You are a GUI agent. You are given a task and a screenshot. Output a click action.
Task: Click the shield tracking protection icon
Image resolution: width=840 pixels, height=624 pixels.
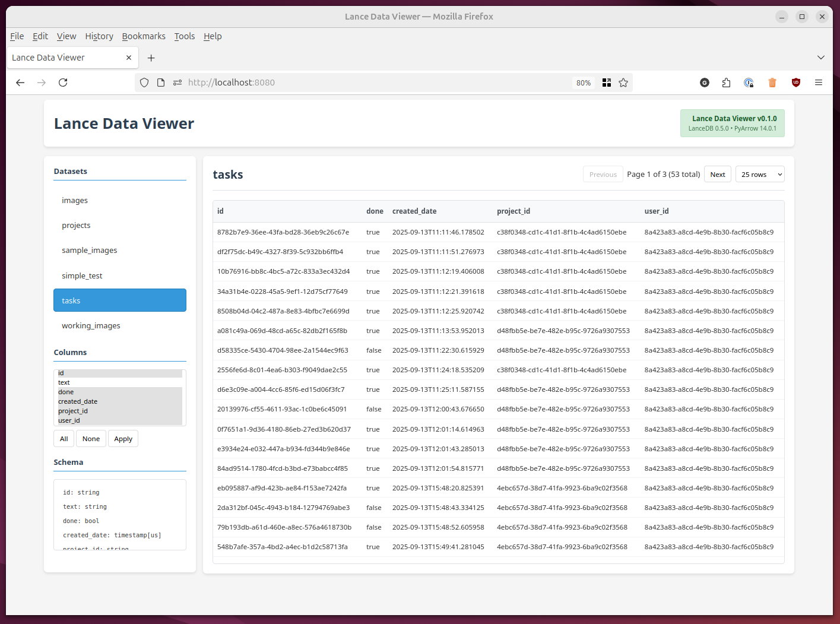144,83
